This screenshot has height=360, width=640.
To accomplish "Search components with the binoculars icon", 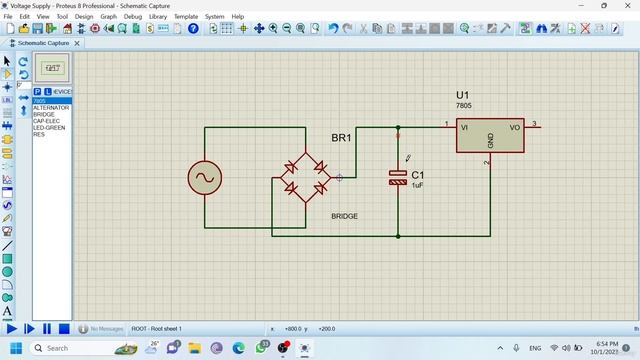I will point(542,28).
